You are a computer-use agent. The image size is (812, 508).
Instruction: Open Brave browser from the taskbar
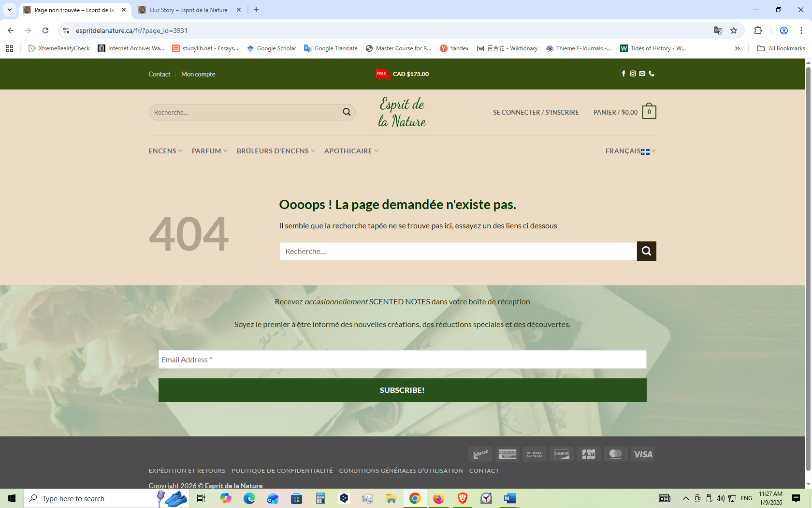click(x=462, y=498)
